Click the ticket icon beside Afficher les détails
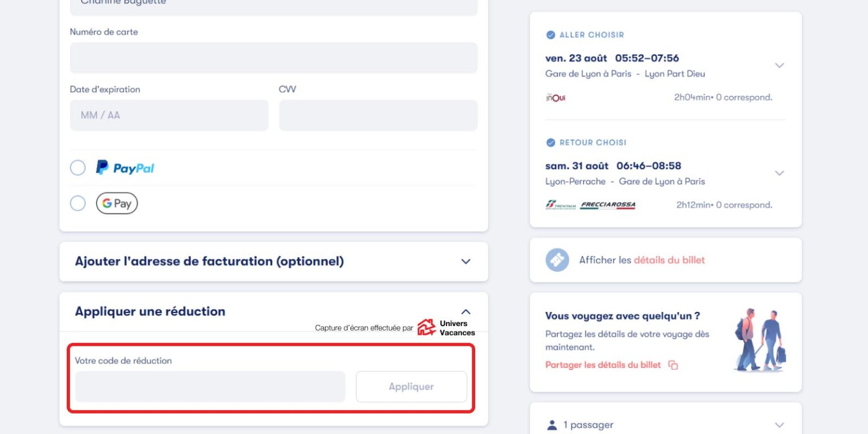Image resolution: width=868 pixels, height=434 pixels. pyautogui.click(x=557, y=260)
